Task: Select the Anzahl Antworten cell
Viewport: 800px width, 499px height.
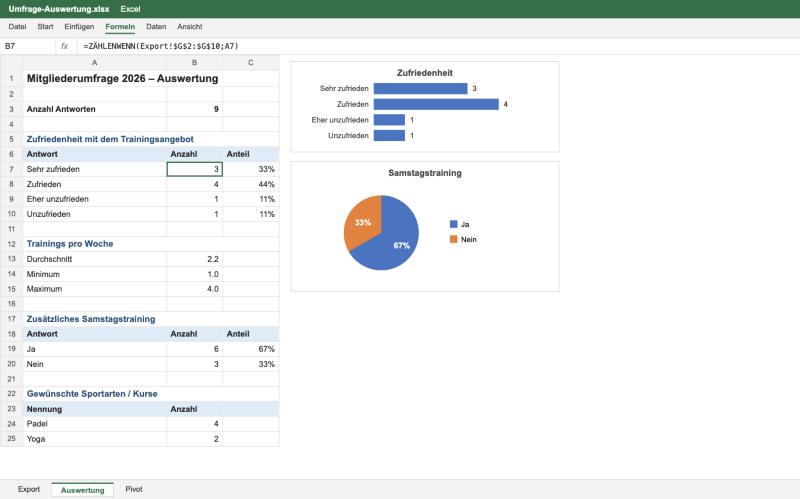Action: coord(94,109)
